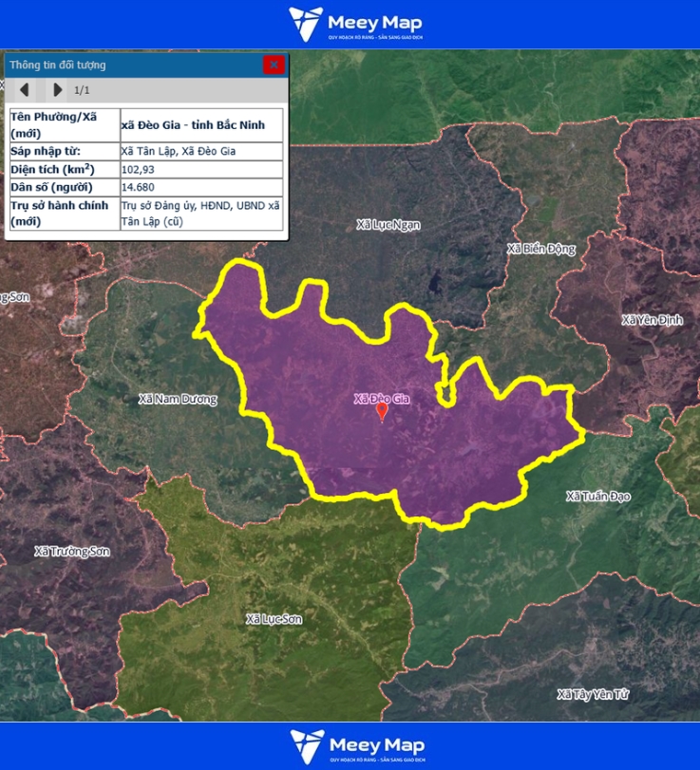Select the xã Đèo Gia - tỉnh Bắc Ninh cell
The image size is (700, 770).
coord(200,124)
